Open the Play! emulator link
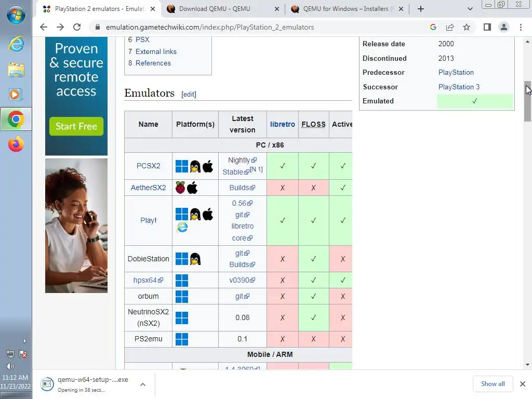This screenshot has height=399, width=532. point(148,220)
